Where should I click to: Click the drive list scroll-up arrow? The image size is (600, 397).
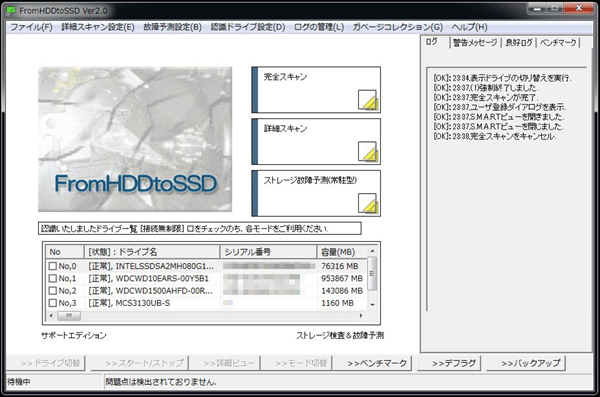click(372, 251)
